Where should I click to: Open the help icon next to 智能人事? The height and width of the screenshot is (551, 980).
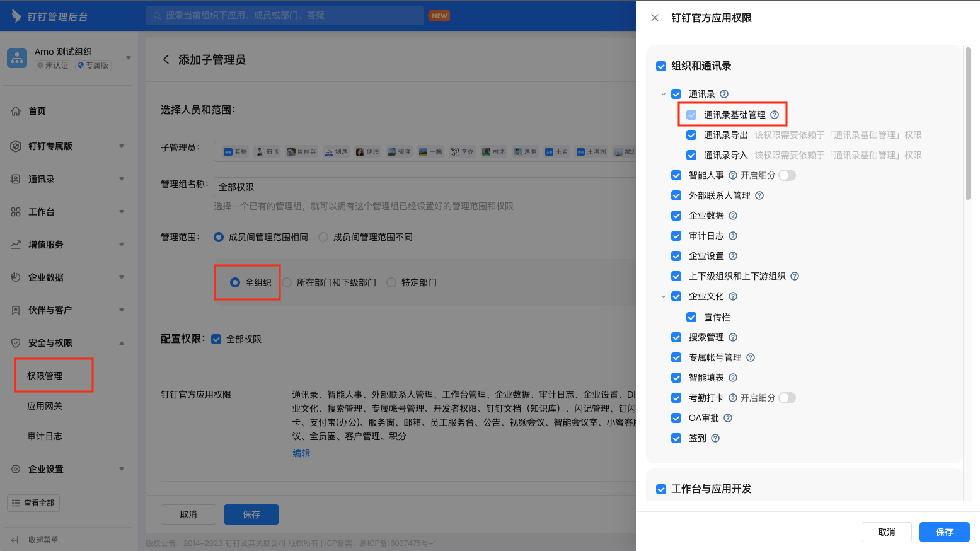[x=733, y=175]
